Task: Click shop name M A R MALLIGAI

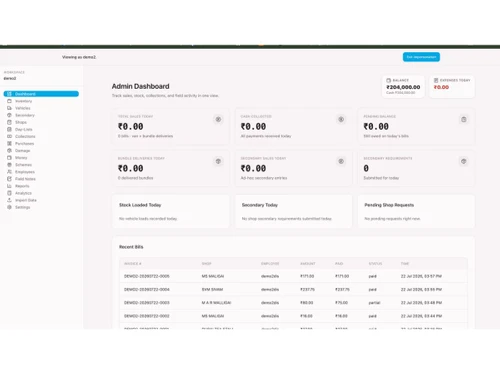Action: coord(216,303)
